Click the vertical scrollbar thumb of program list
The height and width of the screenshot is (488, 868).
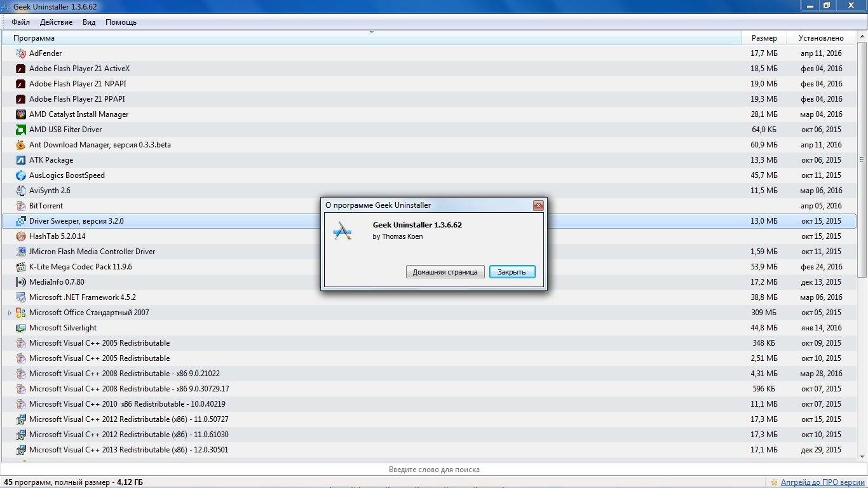coord(862,160)
